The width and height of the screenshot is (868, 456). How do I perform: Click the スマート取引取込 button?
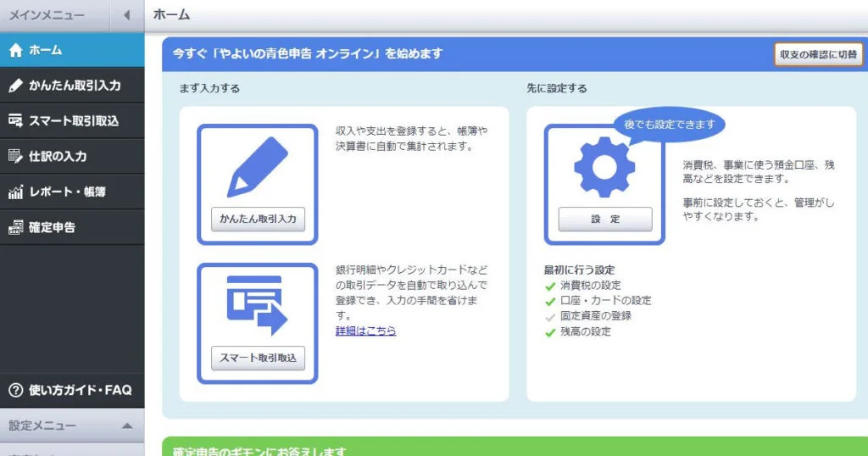[x=258, y=358]
